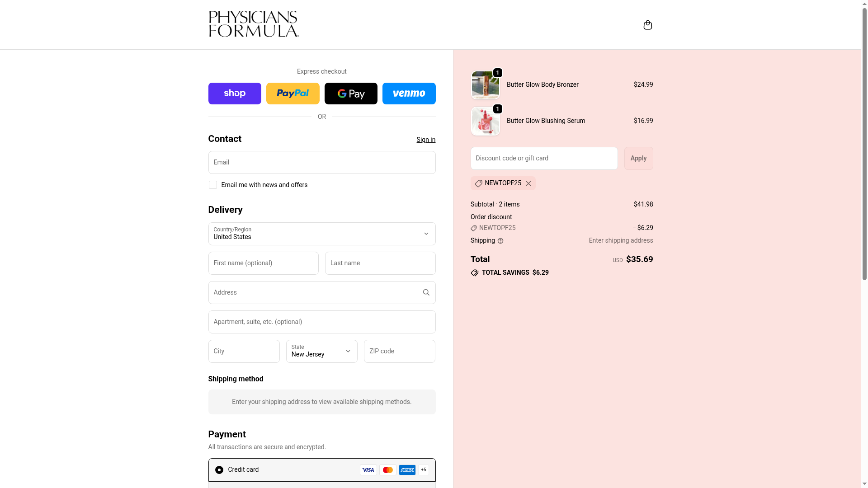Select the Credit card radio option
Viewport: 868px width, 488px height.
click(x=219, y=470)
